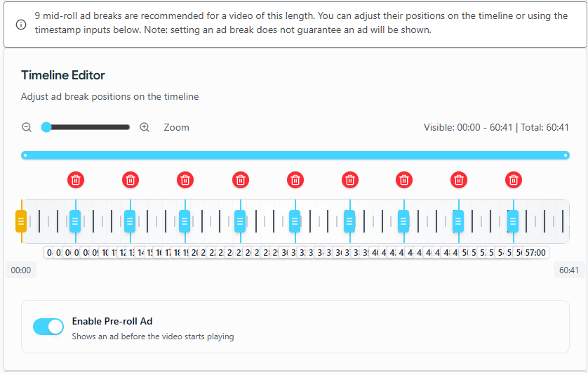Click the info icon in the notice banner

pos(21,24)
